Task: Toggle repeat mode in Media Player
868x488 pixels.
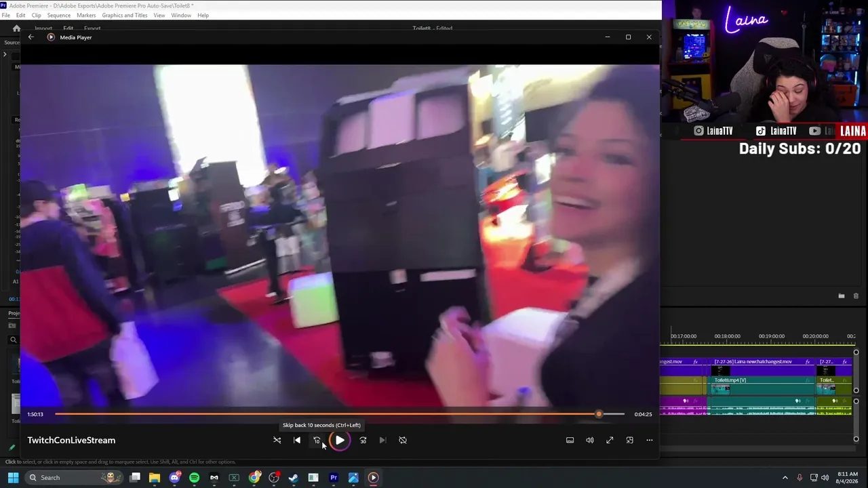Action: 403,441
